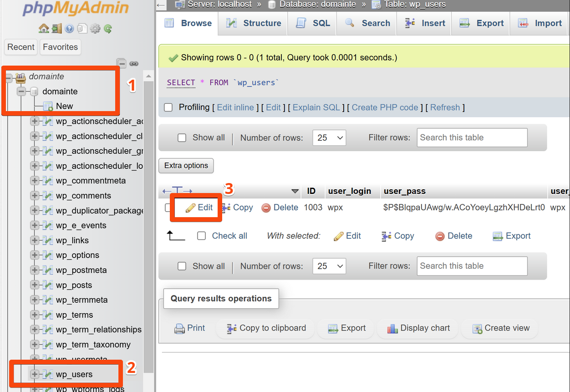Tick the Check all checkbox
This screenshot has width=570, height=392.
(202, 236)
